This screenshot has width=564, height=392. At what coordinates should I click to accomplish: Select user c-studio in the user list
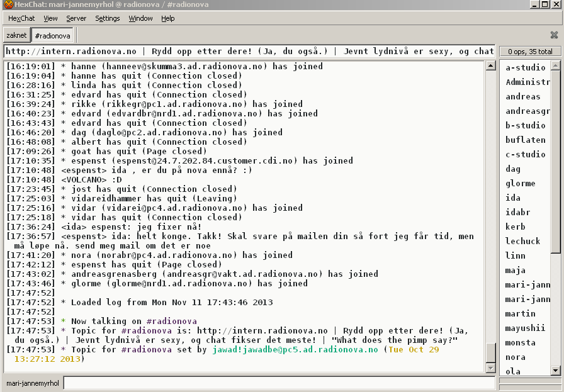click(526, 154)
